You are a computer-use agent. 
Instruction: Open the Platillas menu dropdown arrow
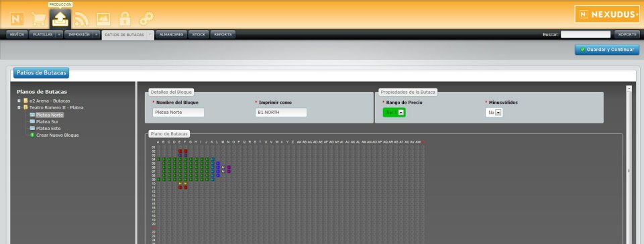pyautogui.click(x=59, y=34)
